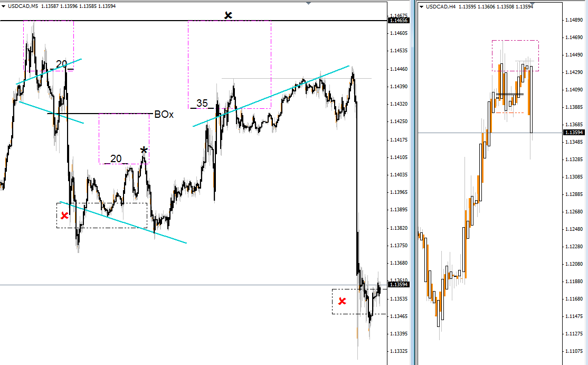Screen dimensions: 588x365
Task: Select the asterisk marker above the price peak
Action: pos(144,151)
